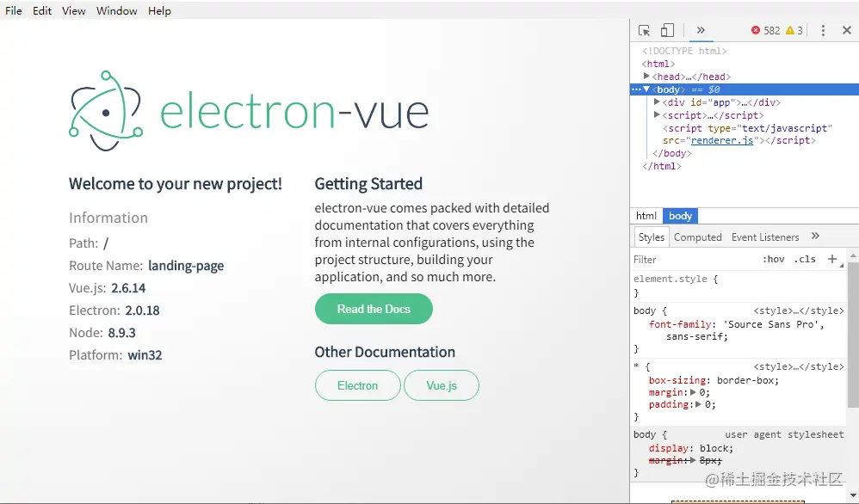Select the closing </html> tag line
This screenshot has width=859, height=504.
[x=662, y=166]
